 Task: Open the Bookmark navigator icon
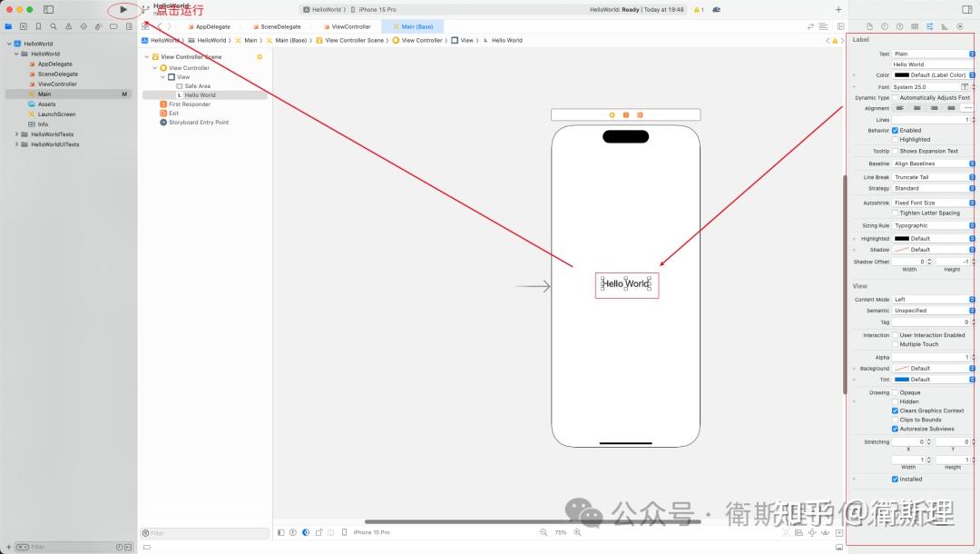tap(38, 26)
